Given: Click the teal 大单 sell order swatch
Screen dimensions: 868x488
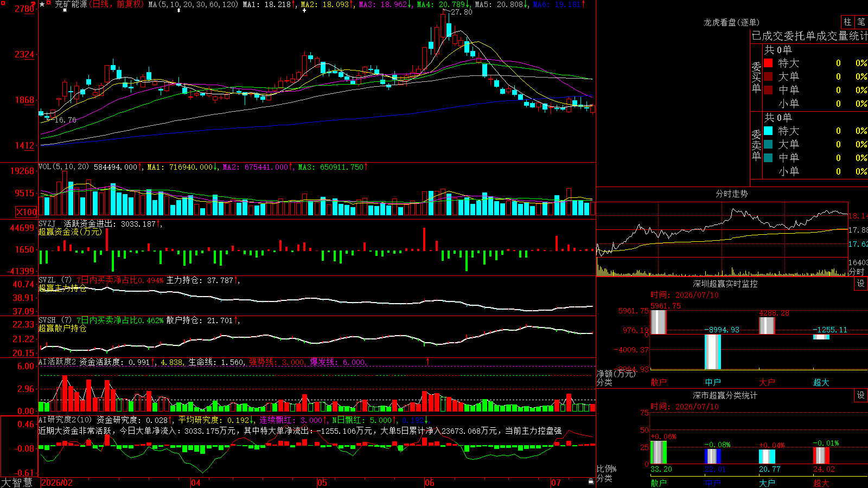Looking at the screenshot, I should (768, 144).
